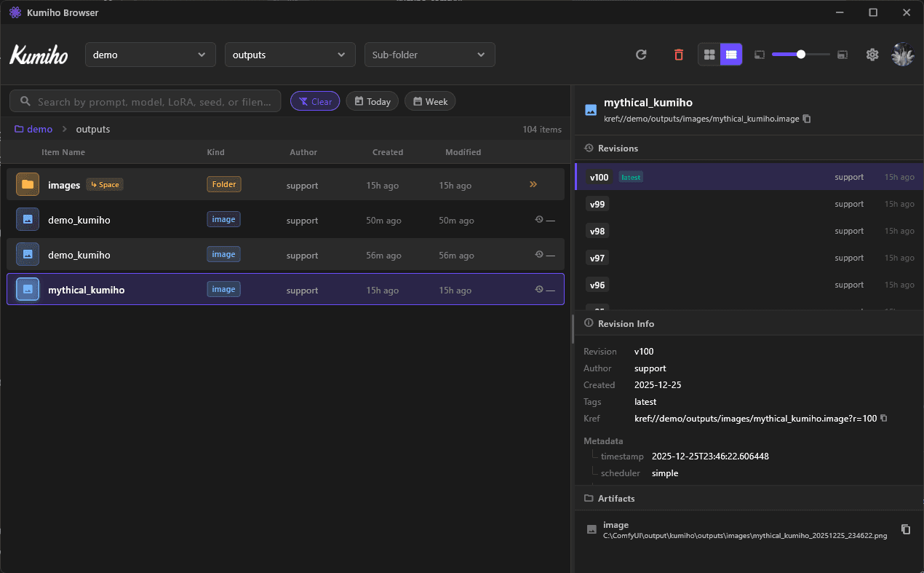Click the demo_kumiho image thumbnail icon
Image resolution: width=924 pixels, height=573 pixels.
tap(27, 219)
